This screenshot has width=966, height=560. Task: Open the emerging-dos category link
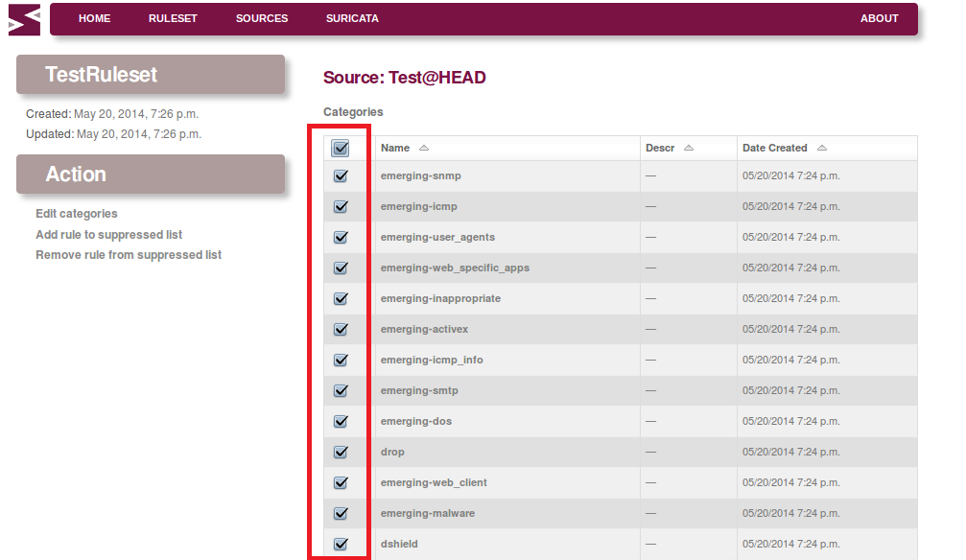click(415, 421)
